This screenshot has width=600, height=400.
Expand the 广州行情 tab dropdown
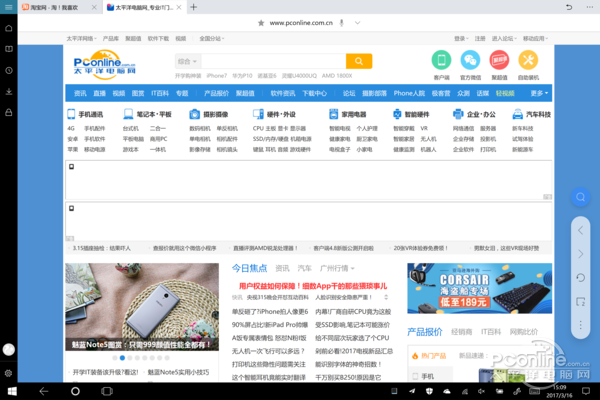[337, 268]
